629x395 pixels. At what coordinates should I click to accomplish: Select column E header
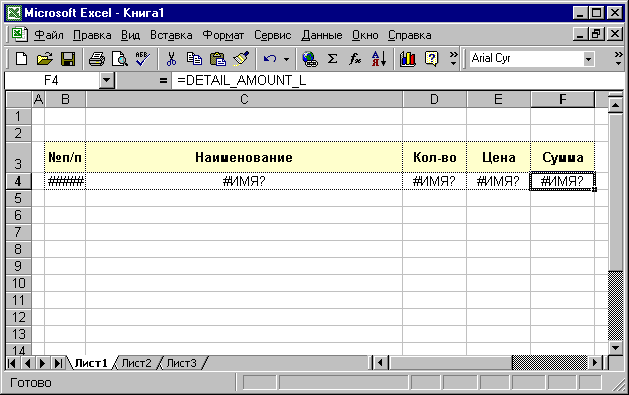(x=498, y=99)
